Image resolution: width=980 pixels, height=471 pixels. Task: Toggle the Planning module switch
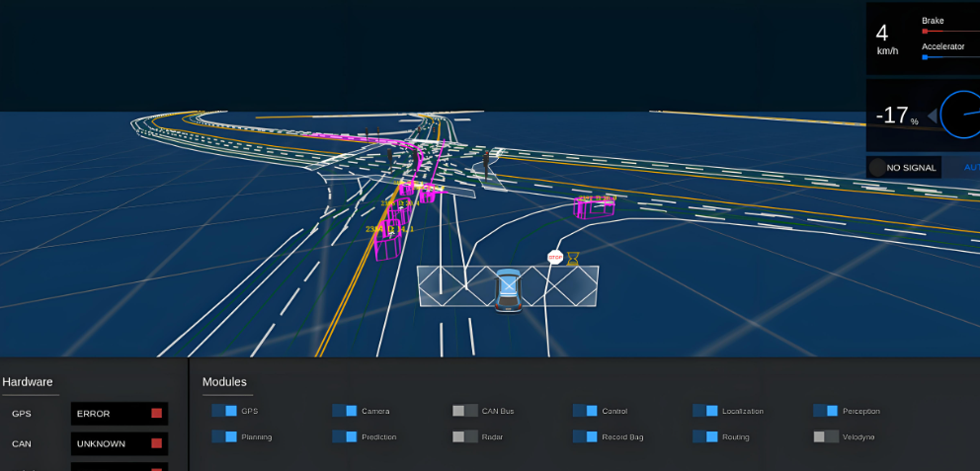pos(224,436)
